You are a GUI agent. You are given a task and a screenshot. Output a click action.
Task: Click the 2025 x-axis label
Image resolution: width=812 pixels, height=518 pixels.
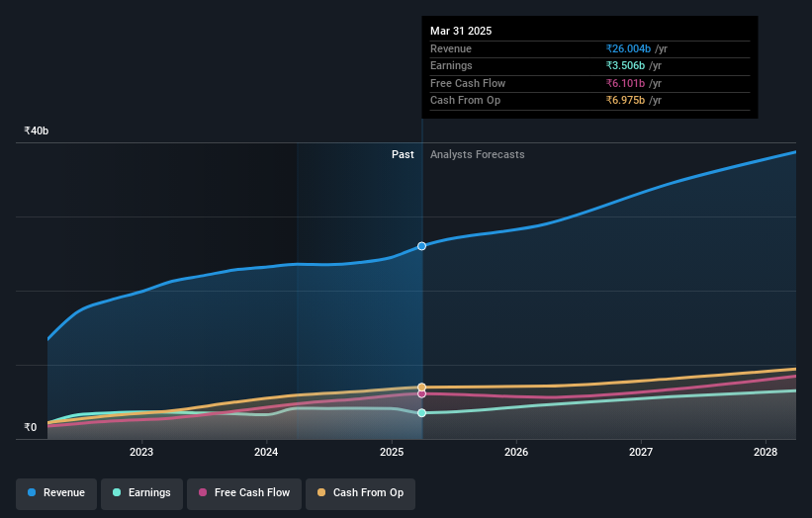coord(392,453)
